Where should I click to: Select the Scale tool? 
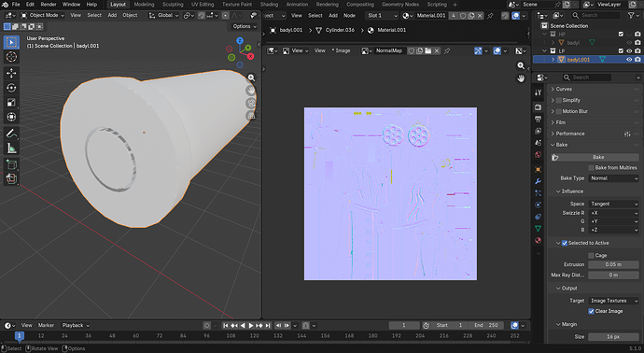[x=11, y=103]
